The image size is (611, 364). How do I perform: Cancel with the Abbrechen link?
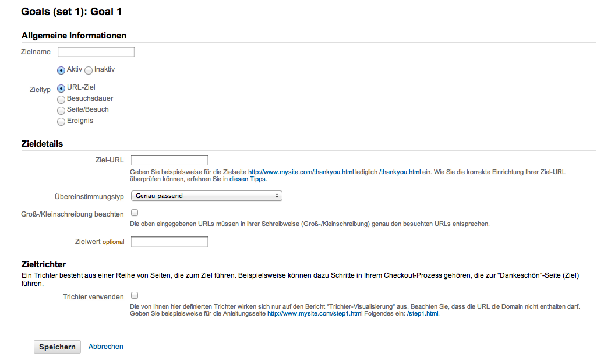click(x=106, y=347)
